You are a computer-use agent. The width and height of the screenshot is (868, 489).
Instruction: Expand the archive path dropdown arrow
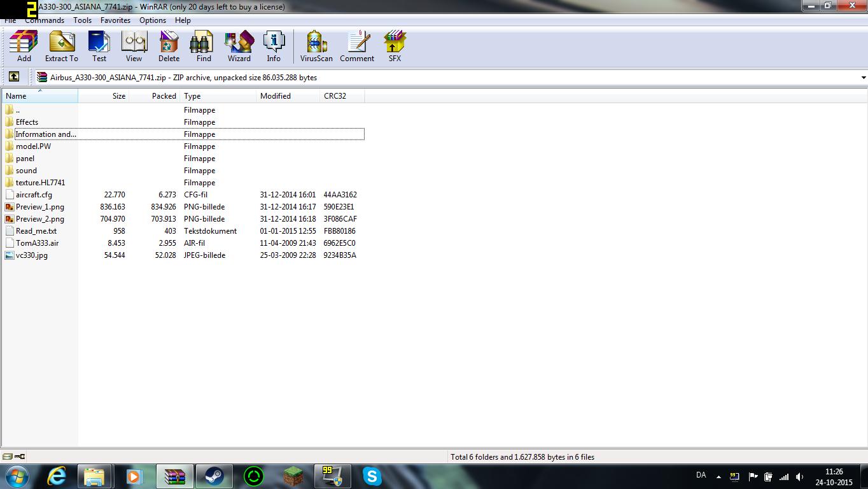click(x=863, y=78)
